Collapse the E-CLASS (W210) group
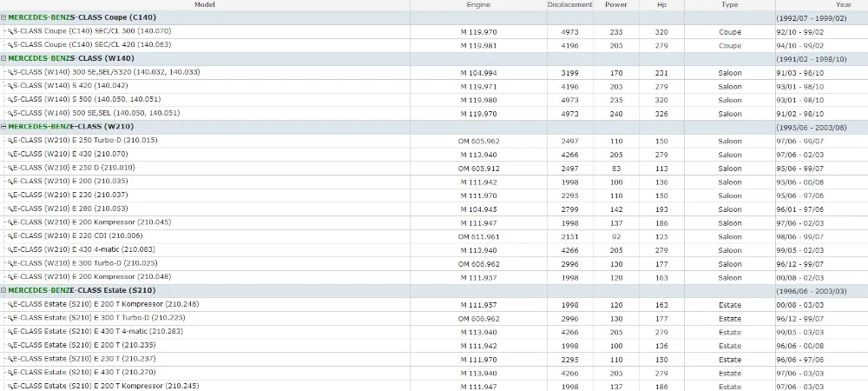This screenshot has width=868, height=391. pos(3,127)
